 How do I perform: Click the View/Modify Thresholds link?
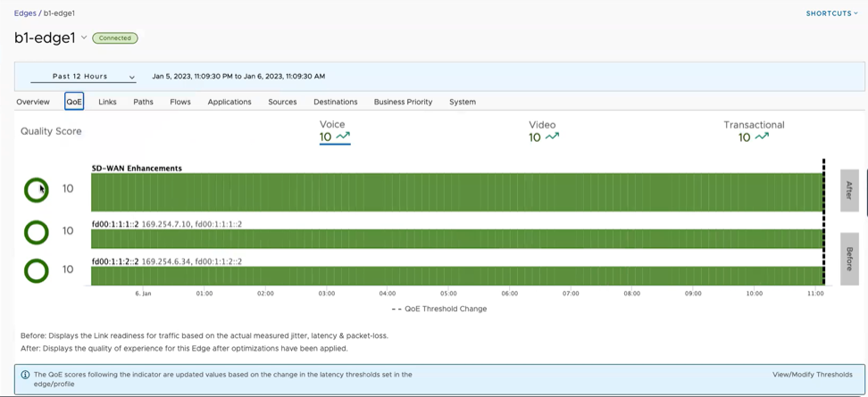click(x=812, y=375)
